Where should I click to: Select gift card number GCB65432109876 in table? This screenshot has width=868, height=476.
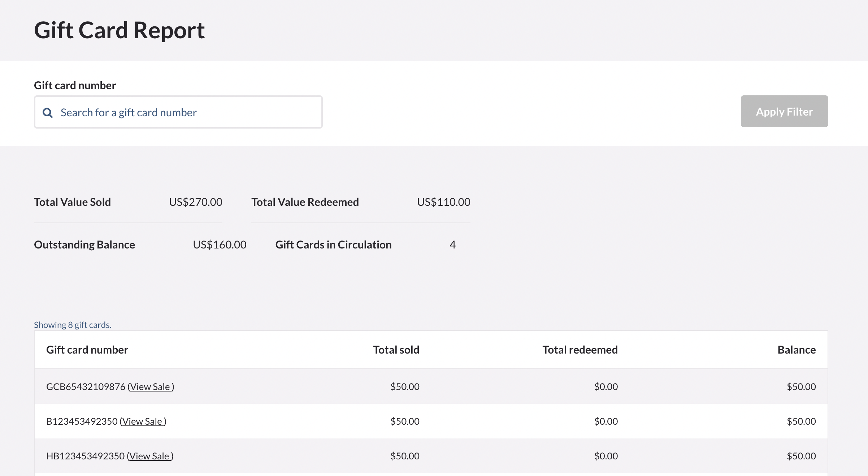pyautogui.click(x=85, y=386)
